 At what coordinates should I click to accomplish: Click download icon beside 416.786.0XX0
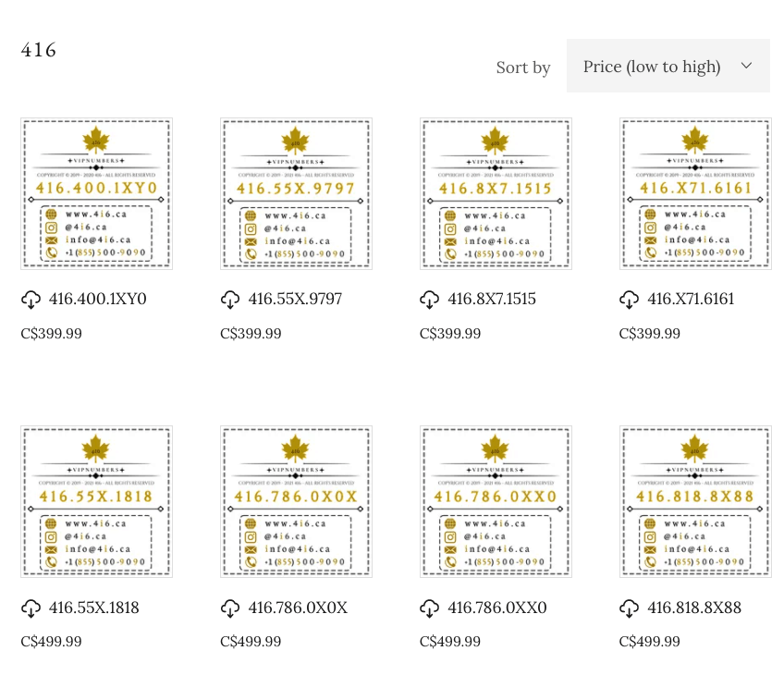429,608
